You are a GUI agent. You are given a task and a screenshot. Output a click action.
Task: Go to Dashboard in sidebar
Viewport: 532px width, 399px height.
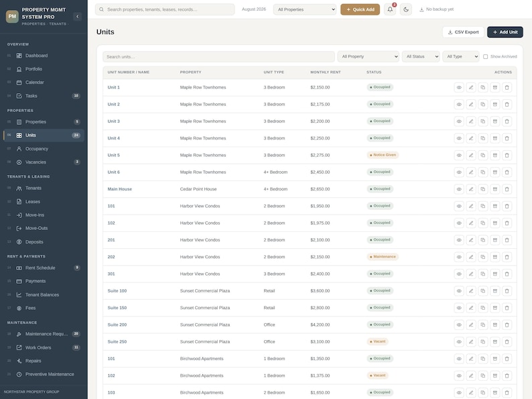pyautogui.click(x=44, y=56)
